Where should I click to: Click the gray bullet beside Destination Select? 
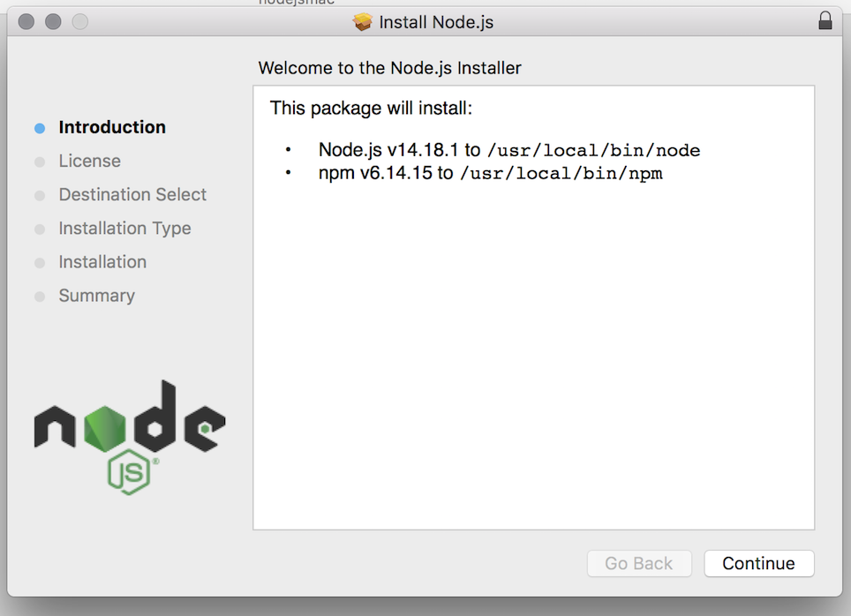tap(40, 195)
